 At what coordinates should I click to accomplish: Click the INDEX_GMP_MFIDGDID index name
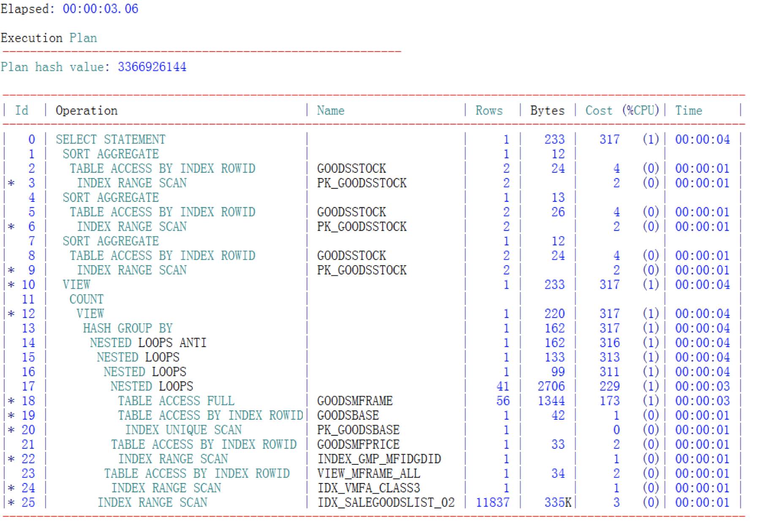[379, 459]
